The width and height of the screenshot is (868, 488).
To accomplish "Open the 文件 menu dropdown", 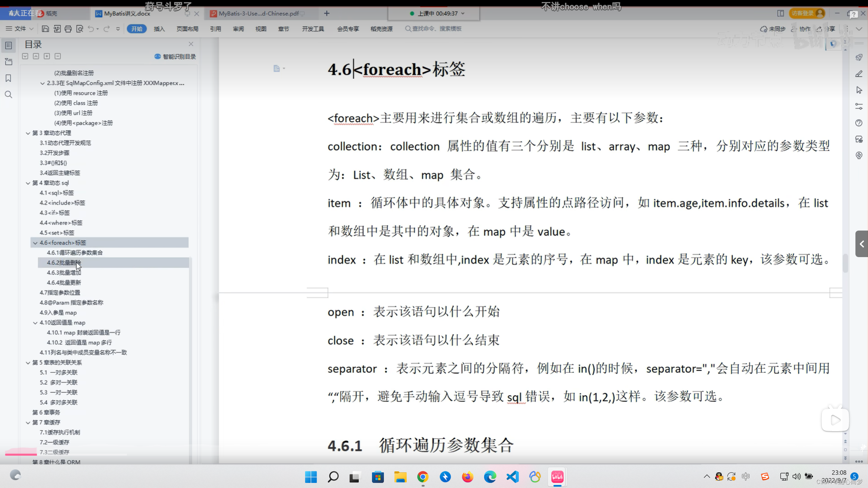I will click(x=20, y=29).
